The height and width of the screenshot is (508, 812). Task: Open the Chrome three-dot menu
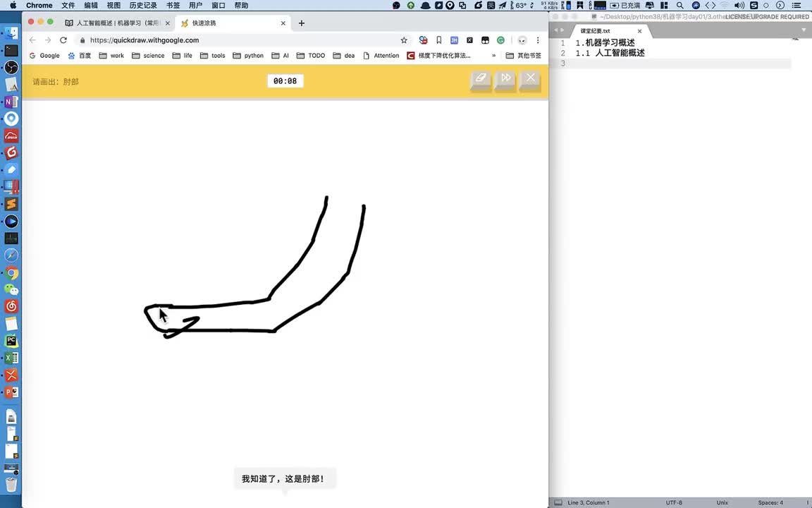tap(538, 40)
